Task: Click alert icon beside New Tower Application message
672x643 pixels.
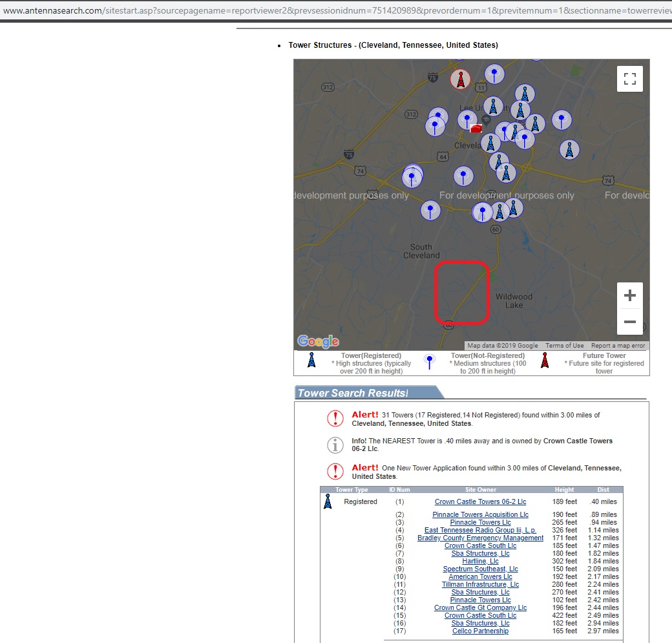Action: [x=335, y=472]
